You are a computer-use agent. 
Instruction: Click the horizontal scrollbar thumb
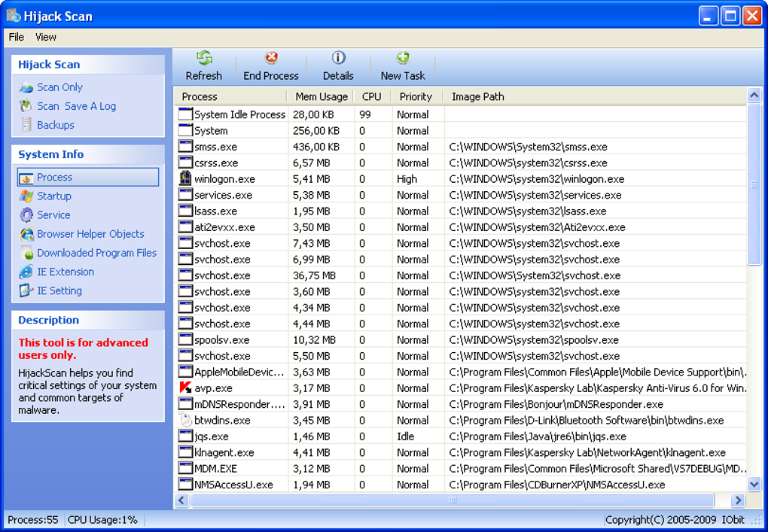[x=452, y=500]
